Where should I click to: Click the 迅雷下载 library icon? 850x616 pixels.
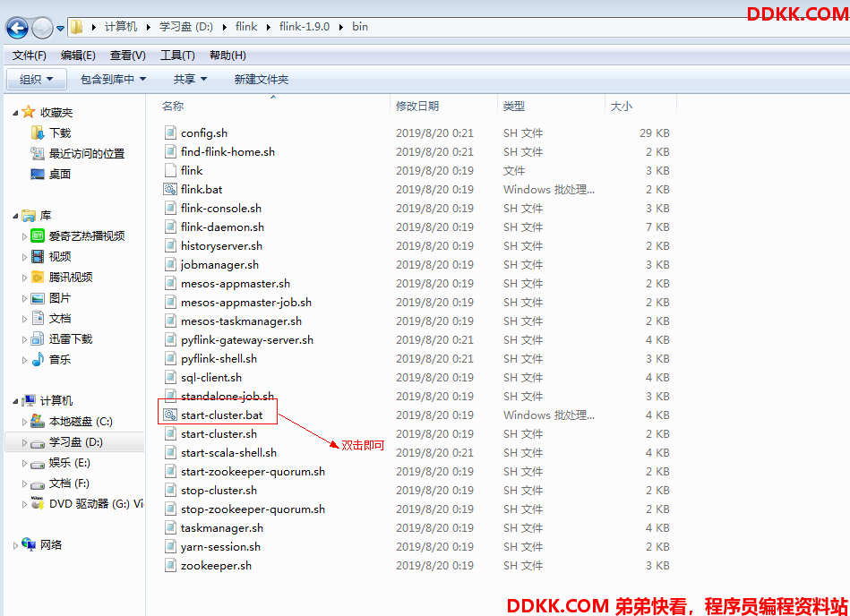tap(38, 339)
